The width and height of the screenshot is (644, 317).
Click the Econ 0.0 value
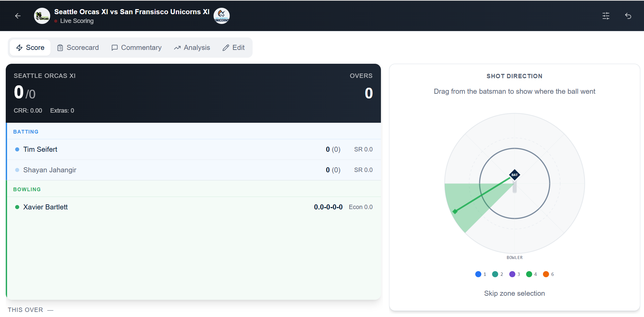tap(360, 207)
